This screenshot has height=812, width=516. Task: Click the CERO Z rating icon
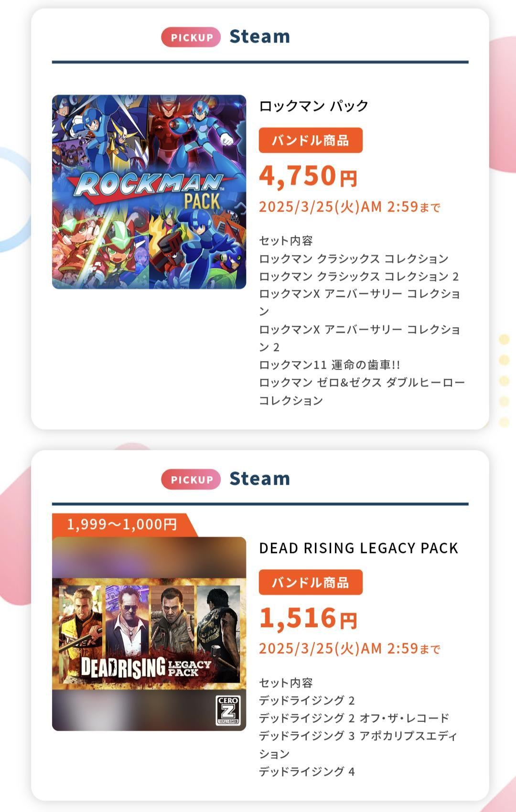pyautogui.click(x=228, y=711)
